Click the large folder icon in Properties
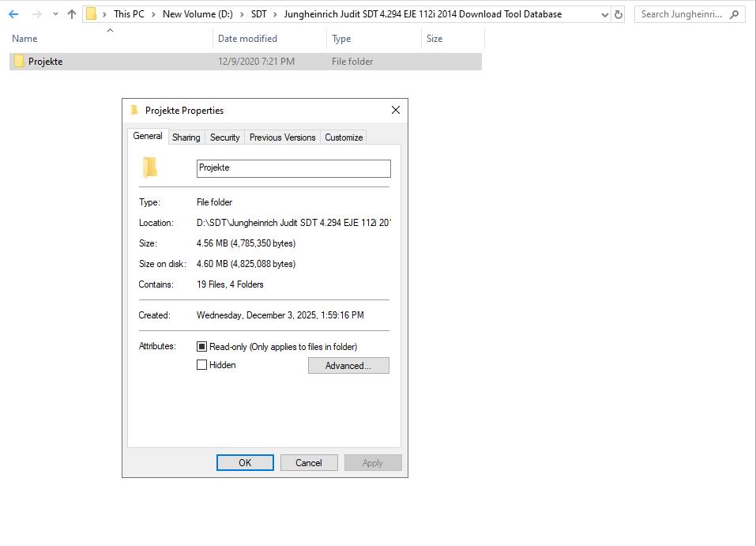756x546 pixels. coord(150,168)
